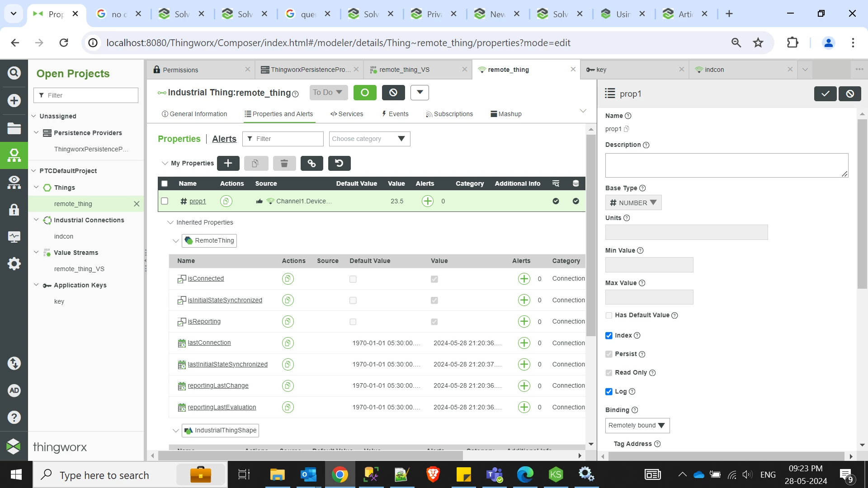
Task: Click the refresh properties icon
Action: pos(339,163)
